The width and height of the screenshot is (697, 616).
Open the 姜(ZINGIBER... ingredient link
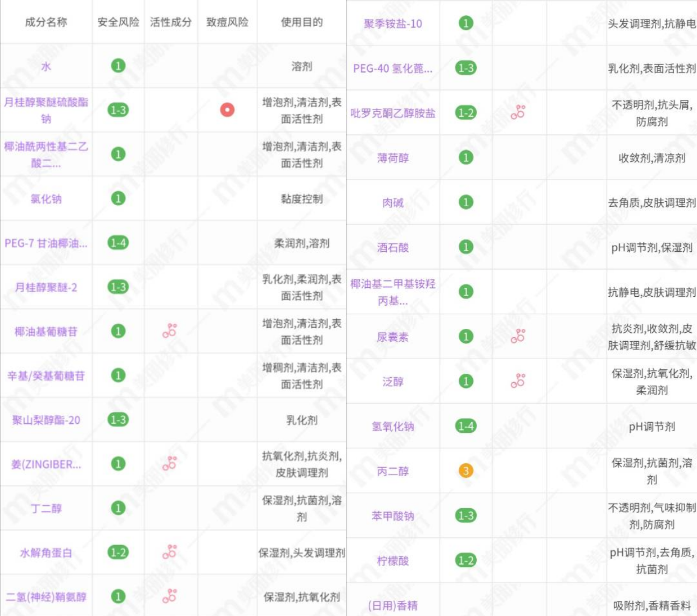tap(46, 464)
